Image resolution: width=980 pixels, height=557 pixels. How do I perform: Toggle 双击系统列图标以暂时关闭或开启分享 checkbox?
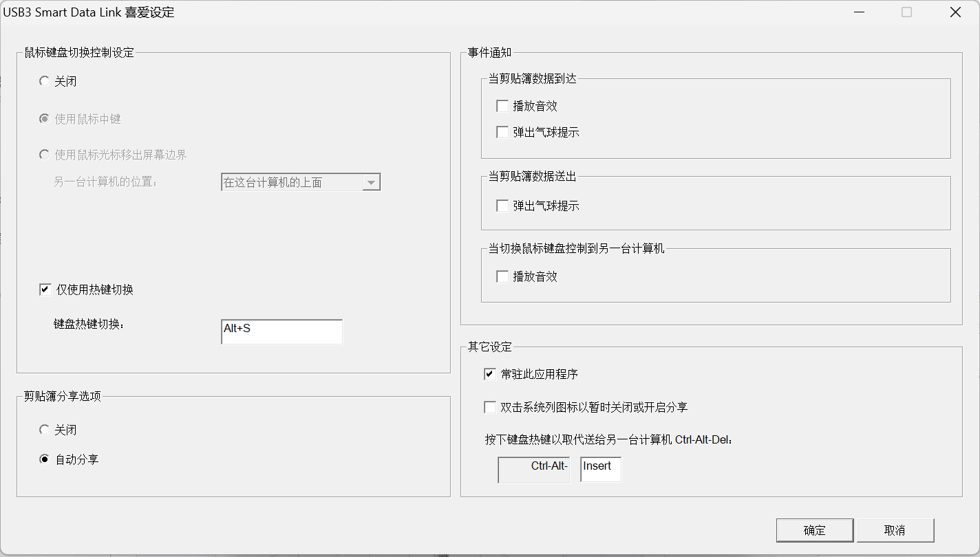pos(490,407)
